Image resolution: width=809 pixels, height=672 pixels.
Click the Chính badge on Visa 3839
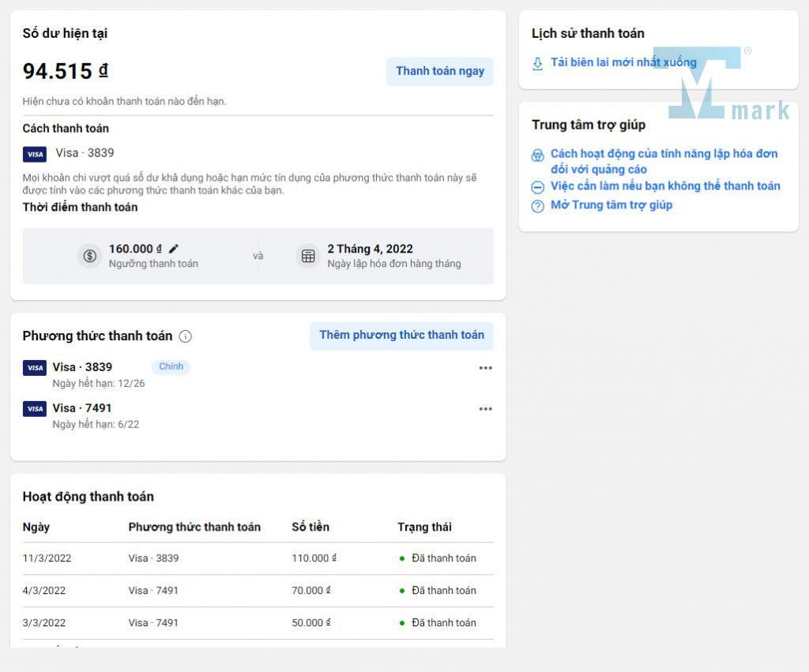[x=171, y=367]
